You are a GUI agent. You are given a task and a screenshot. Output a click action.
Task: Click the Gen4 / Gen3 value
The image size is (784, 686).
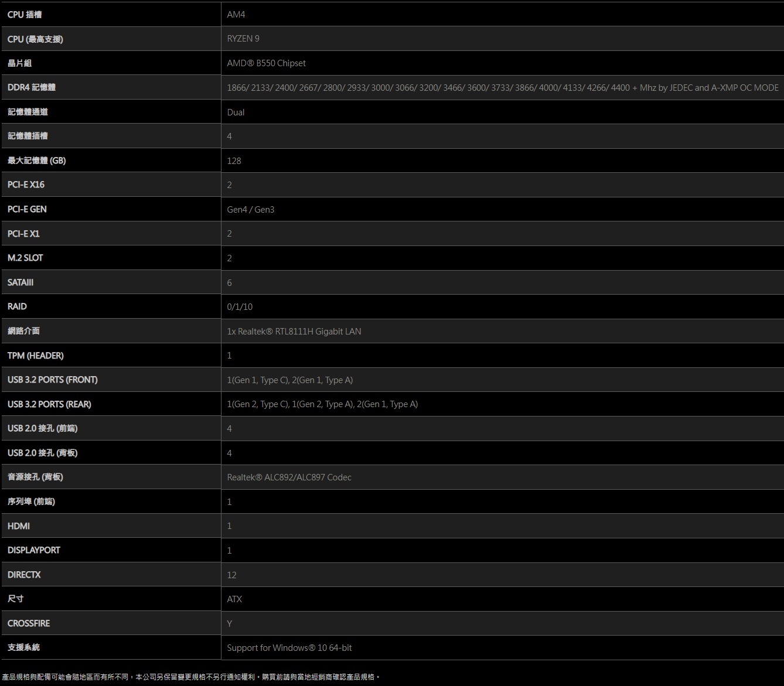point(250,210)
